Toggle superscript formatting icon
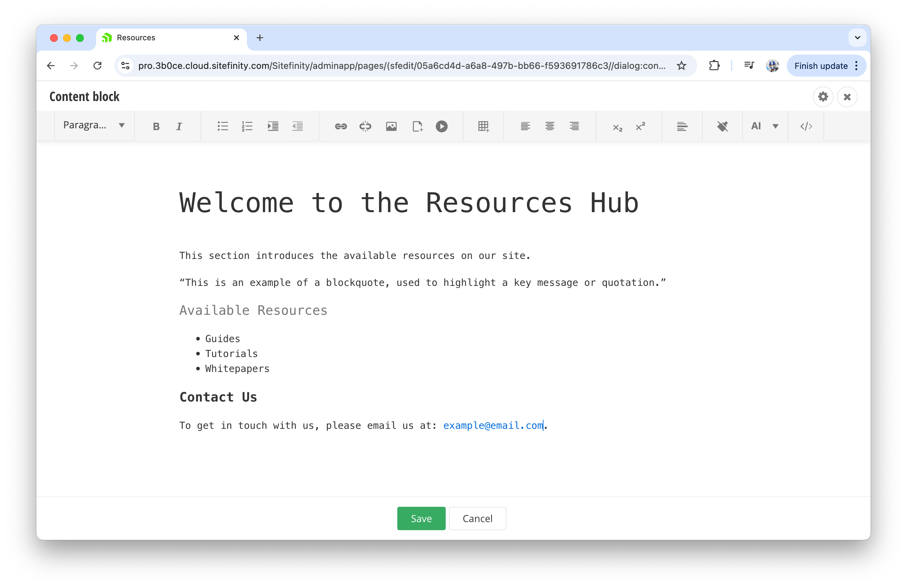 [x=640, y=126]
